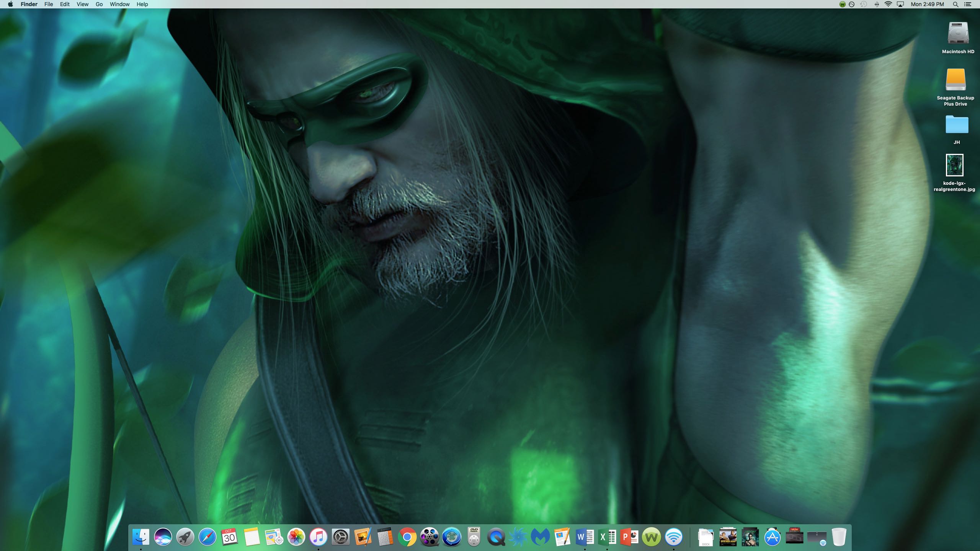
Task: Open Wireless Diagnostics Wi-Fi Dock icon
Action: coord(673,537)
